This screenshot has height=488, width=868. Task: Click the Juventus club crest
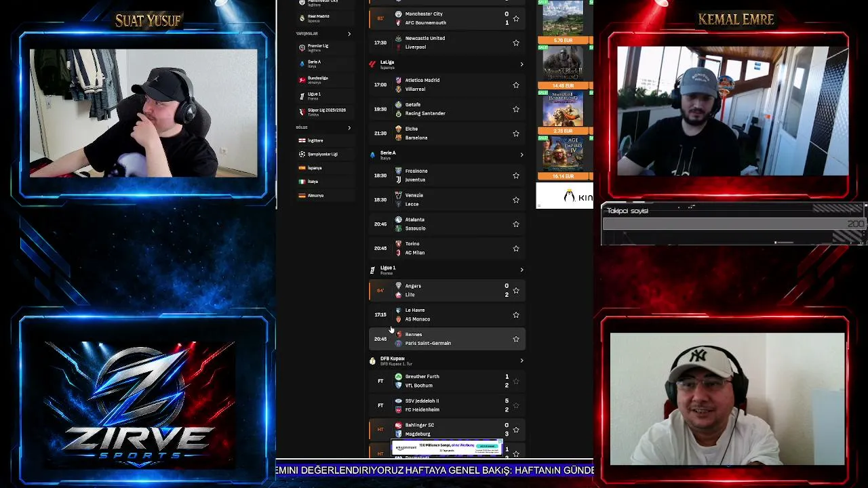[x=399, y=180]
